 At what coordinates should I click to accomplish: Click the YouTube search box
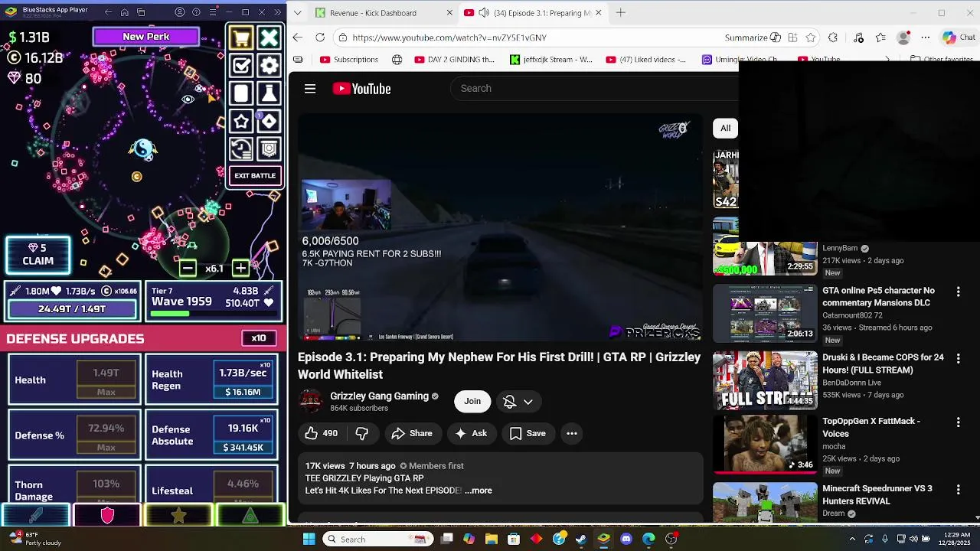(x=593, y=89)
